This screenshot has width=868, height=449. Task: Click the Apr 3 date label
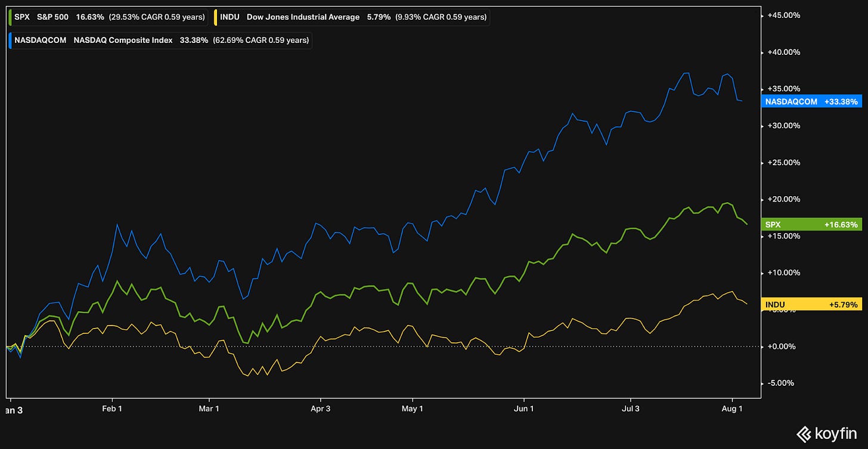point(321,409)
